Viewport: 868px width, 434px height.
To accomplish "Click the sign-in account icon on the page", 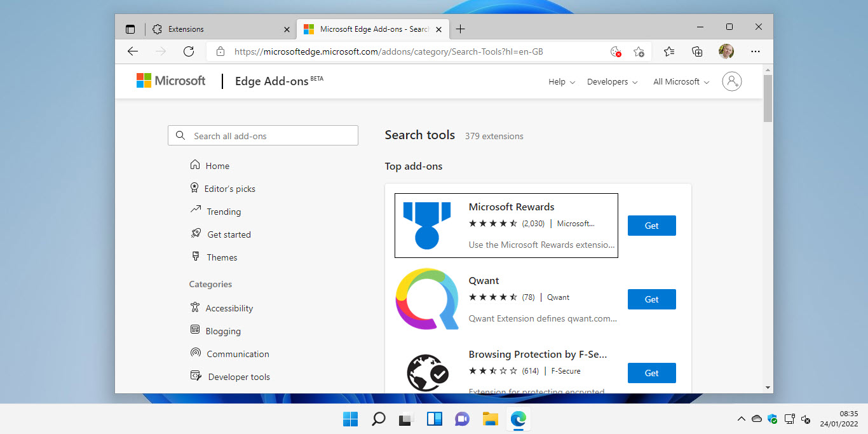I will click(731, 81).
